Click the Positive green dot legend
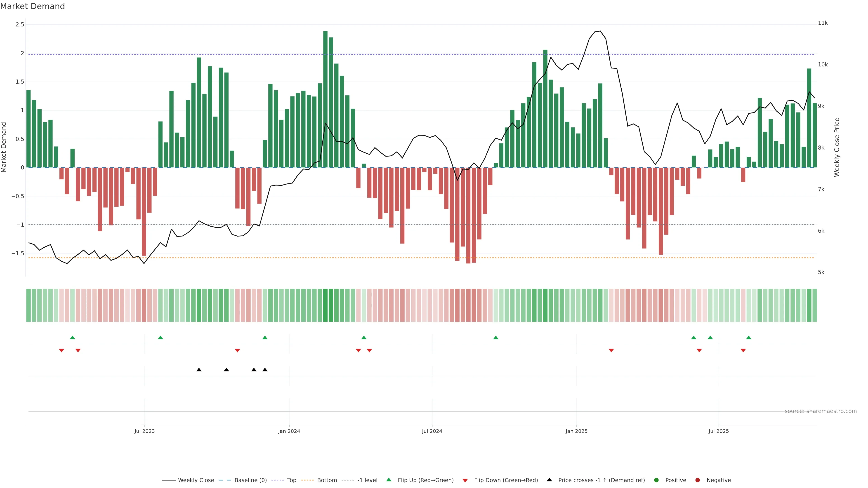The height and width of the screenshot is (488, 868). tap(656, 480)
